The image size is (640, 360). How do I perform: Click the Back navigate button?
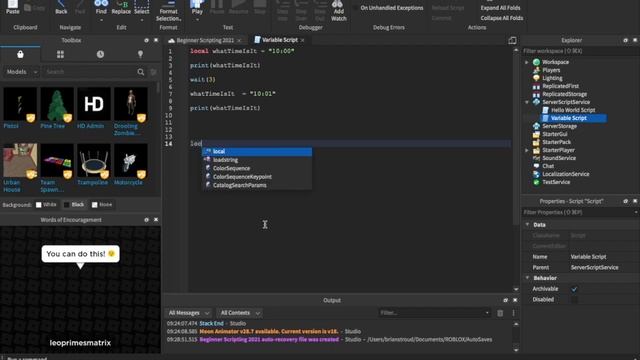coord(61,7)
